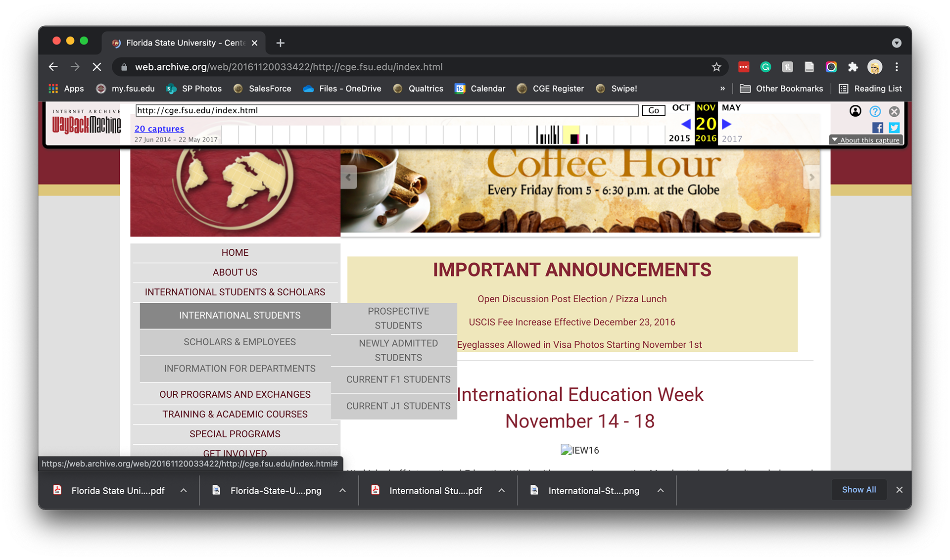The image size is (950, 560).
Task: Open the Reading List
Action: click(870, 89)
